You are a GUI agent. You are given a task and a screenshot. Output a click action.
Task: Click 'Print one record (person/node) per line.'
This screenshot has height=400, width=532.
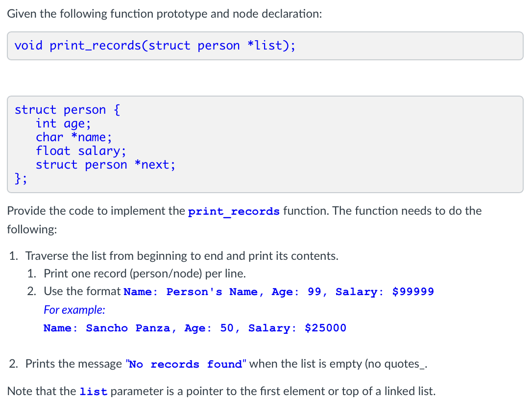click(145, 274)
